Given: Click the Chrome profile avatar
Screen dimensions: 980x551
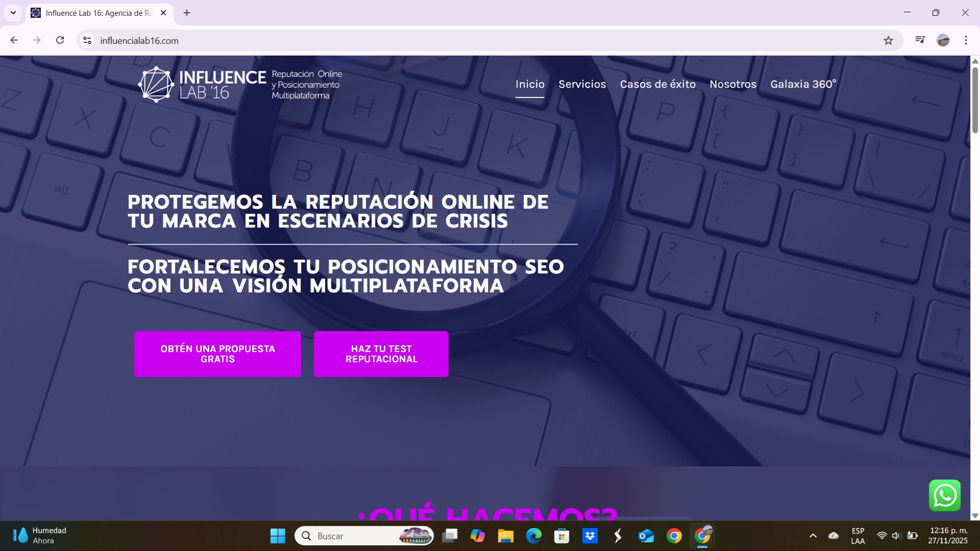Looking at the screenshot, I should tap(943, 40).
